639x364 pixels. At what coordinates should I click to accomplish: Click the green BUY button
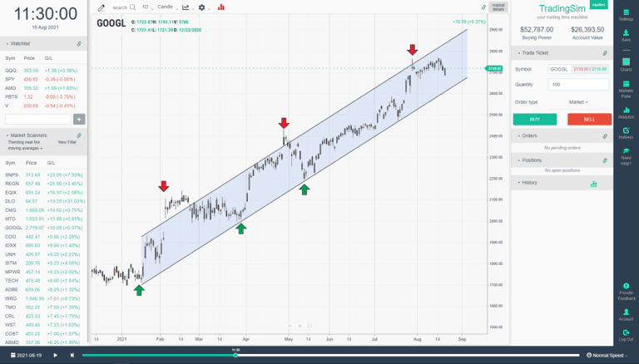point(535,119)
